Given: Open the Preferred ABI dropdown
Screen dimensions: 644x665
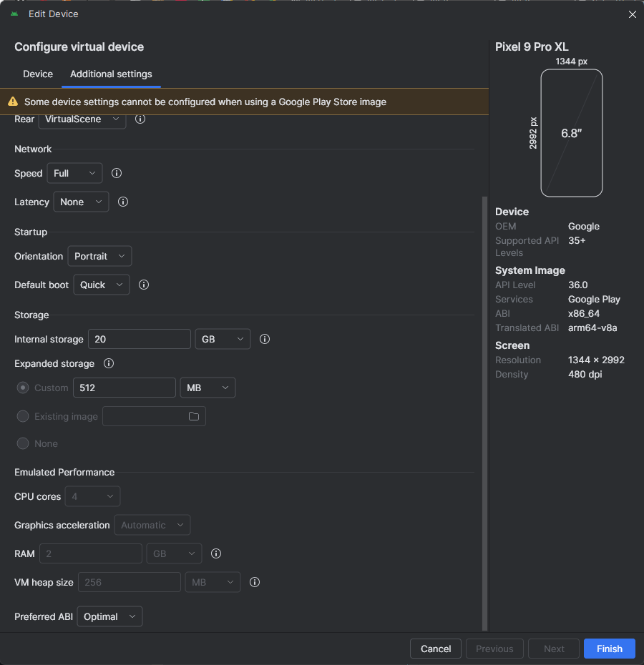Looking at the screenshot, I should pos(109,616).
